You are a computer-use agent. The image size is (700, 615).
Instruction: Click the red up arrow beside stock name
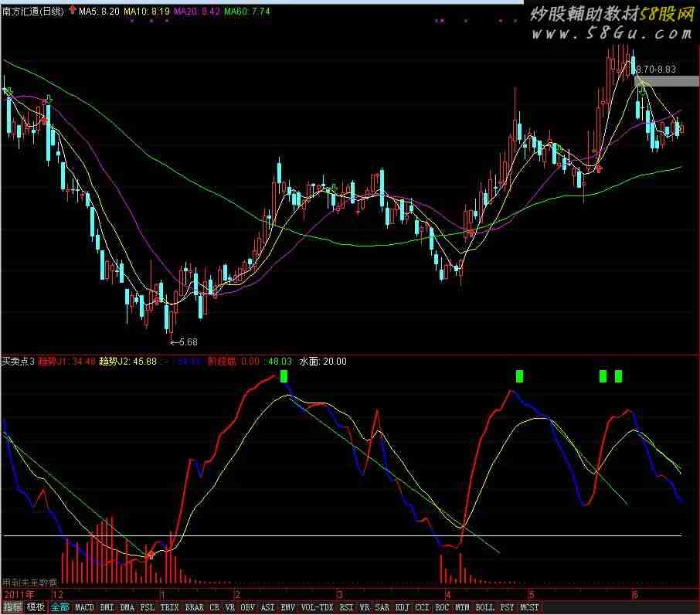(x=73, y=12)
